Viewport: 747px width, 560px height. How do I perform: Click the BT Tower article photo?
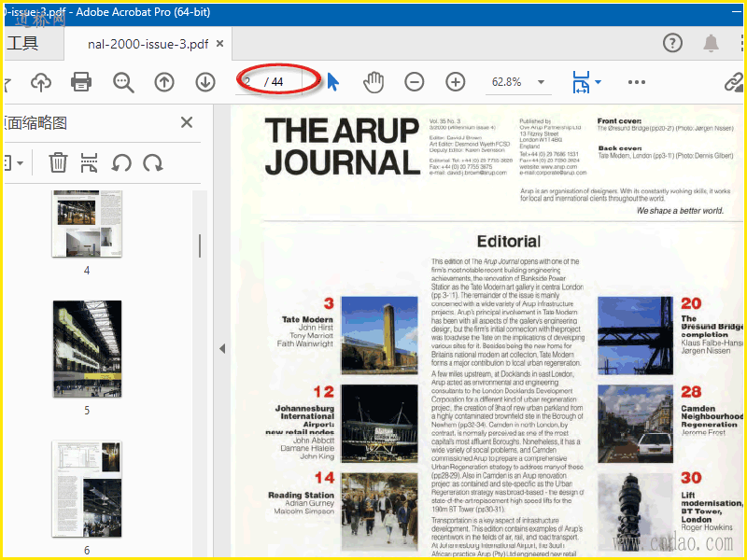coord(636,511)
